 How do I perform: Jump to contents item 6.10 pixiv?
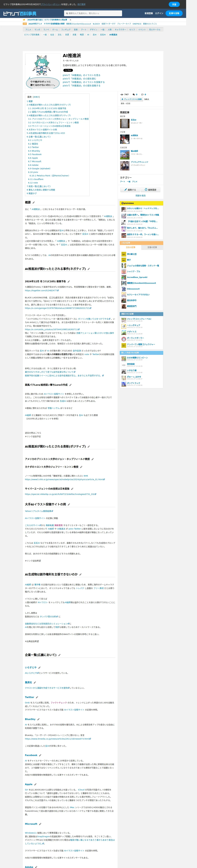(x=33, y=172)
